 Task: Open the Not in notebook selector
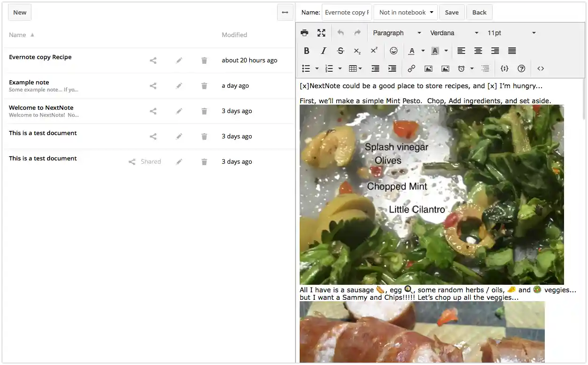(x=405, y=12)
